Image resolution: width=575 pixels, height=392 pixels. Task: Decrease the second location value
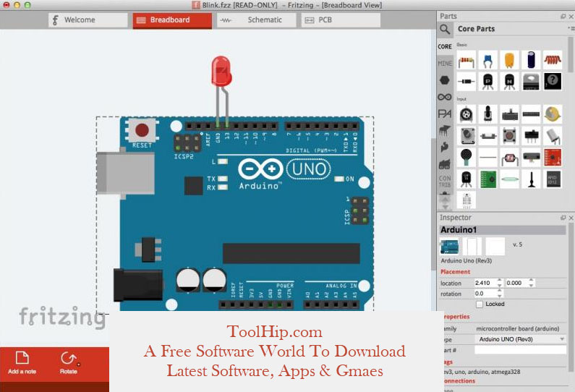pos(532,285)
